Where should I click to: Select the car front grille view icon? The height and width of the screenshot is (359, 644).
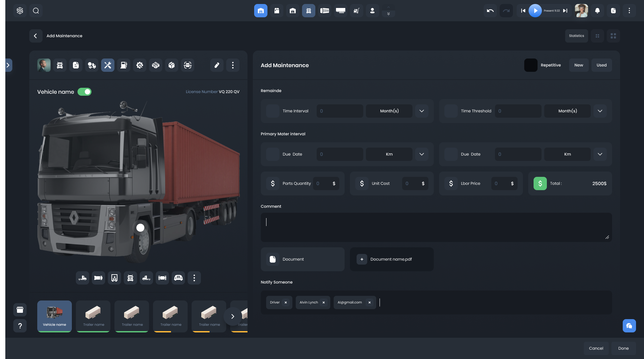(x=178, y=278)
